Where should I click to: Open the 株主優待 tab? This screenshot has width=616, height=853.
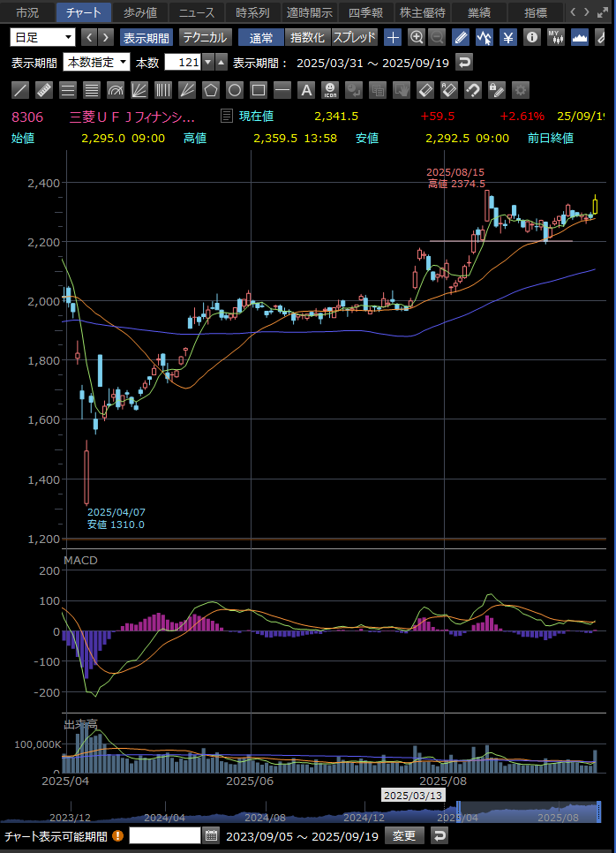click(x=423, y=12)
